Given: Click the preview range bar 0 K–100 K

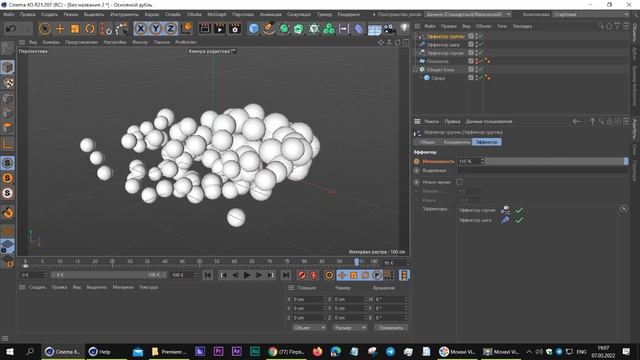Looking at the screenshot, I should (109, 275).
